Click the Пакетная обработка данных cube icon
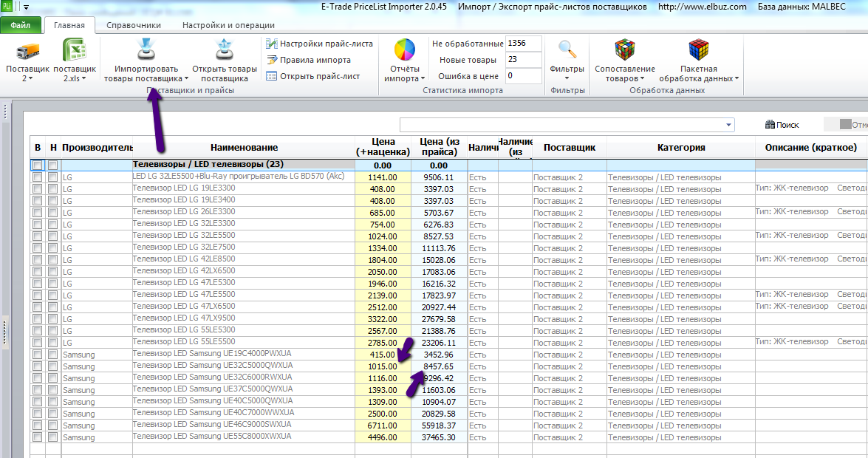Viewport: 868px width, 458px height. coord(699,50)
